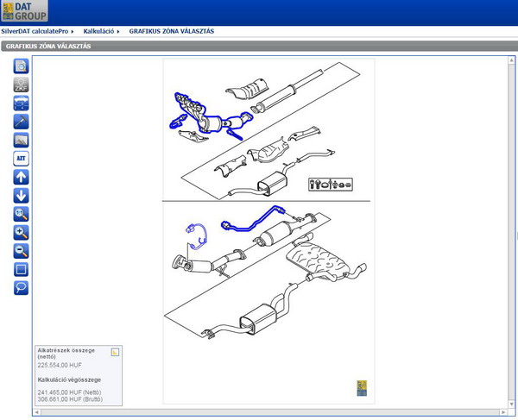Click the zoom out magnifier icon
The width and height of the screenshot is (518, 420).
[x=22, y=251]
